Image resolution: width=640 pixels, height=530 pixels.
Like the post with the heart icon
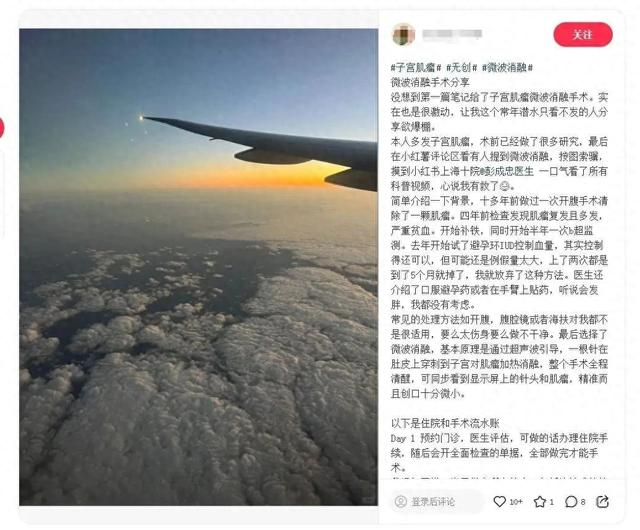[500, 501]
